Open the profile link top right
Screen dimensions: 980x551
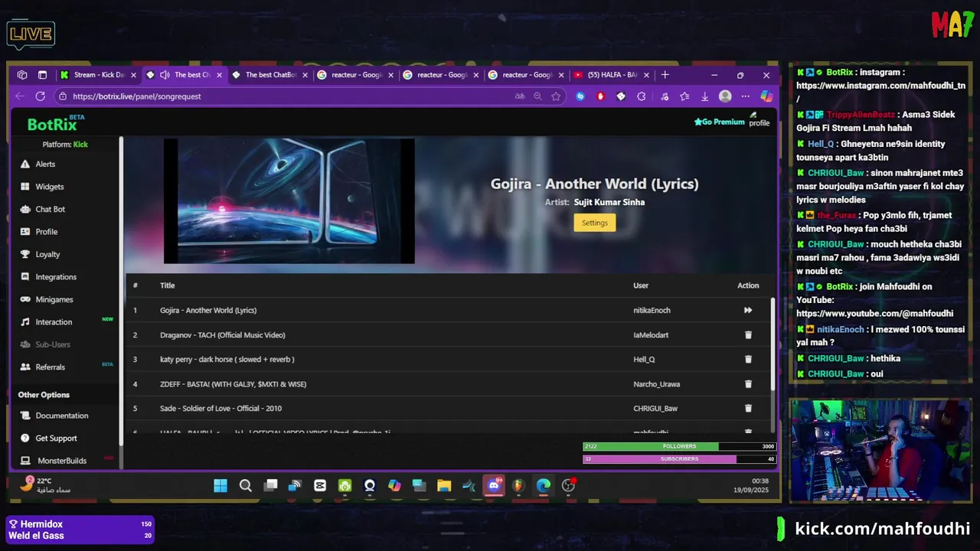coord(759,119)
